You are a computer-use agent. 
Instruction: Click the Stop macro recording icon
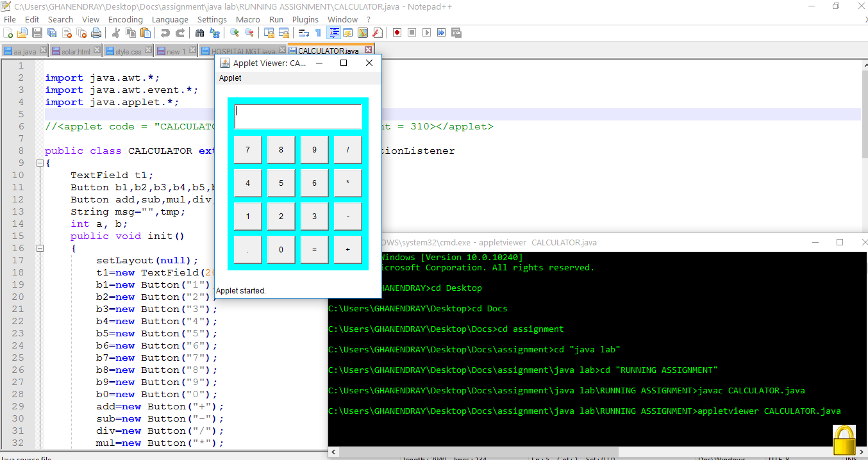(412, 33)
